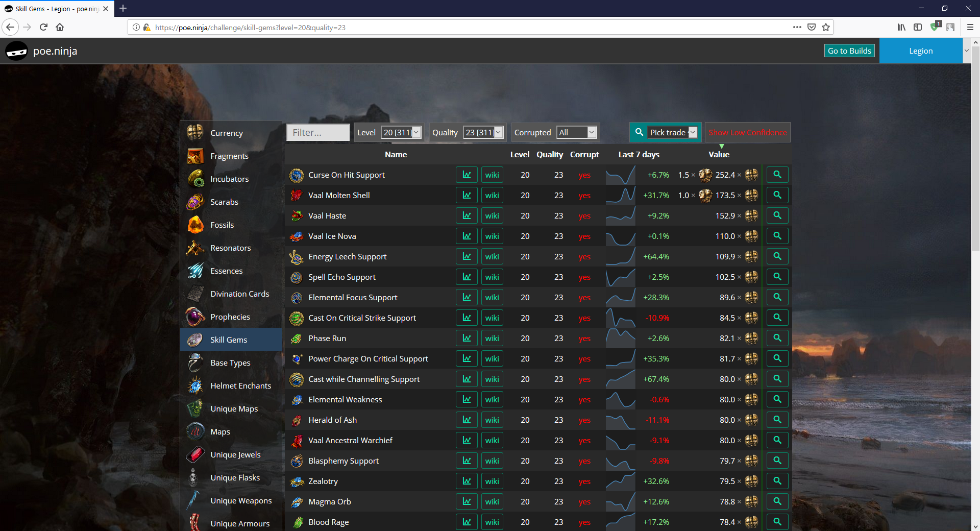Open browser Library icon
The height and width of the screenshot is (531, 980).
[901, 27]
